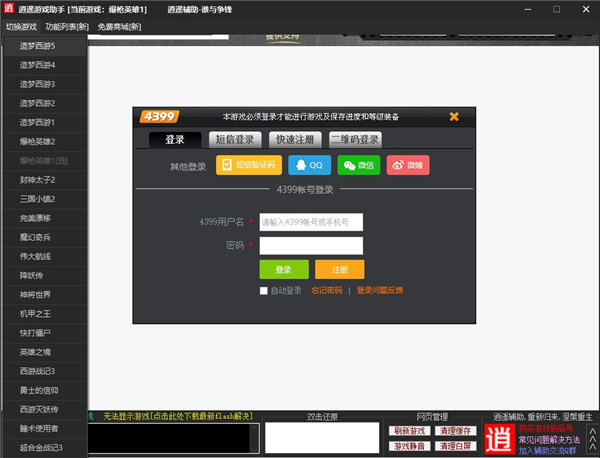Click the black log box's scrollbar
600x458 pixels.
[254, 438]
